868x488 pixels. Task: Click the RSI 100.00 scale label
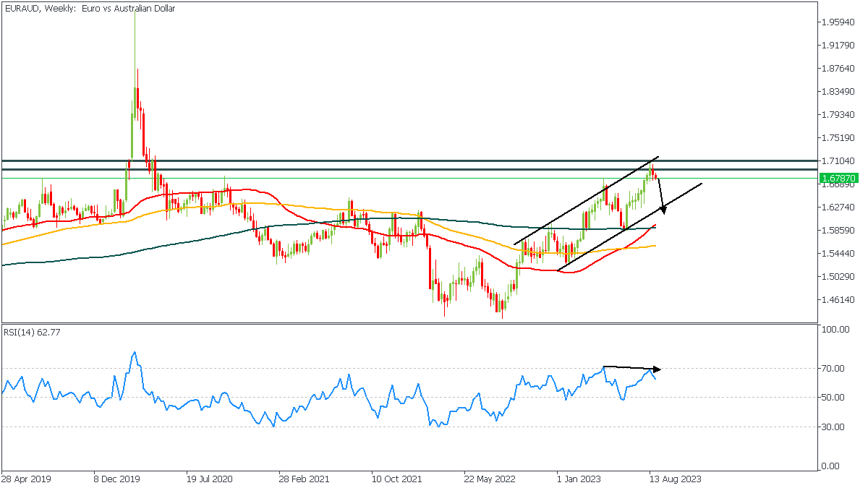[x=836, y=330]
